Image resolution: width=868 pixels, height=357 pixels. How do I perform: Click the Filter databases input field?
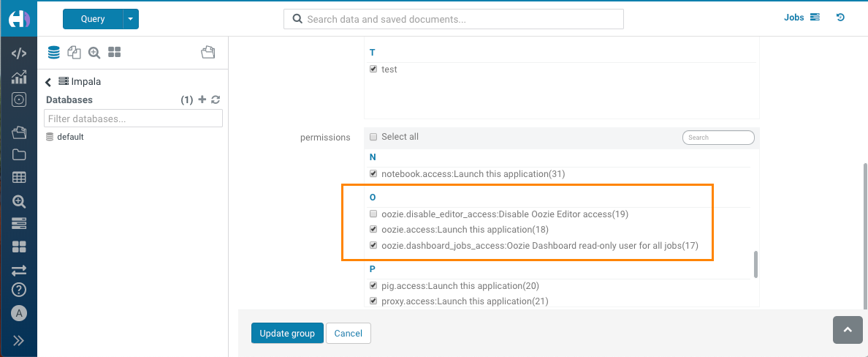[x=133, y=119]
